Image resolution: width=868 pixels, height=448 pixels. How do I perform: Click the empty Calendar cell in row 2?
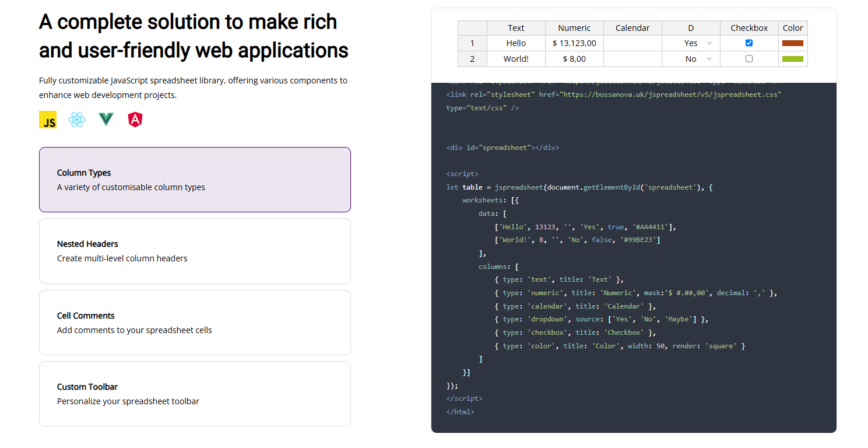[x=632, y=59]
